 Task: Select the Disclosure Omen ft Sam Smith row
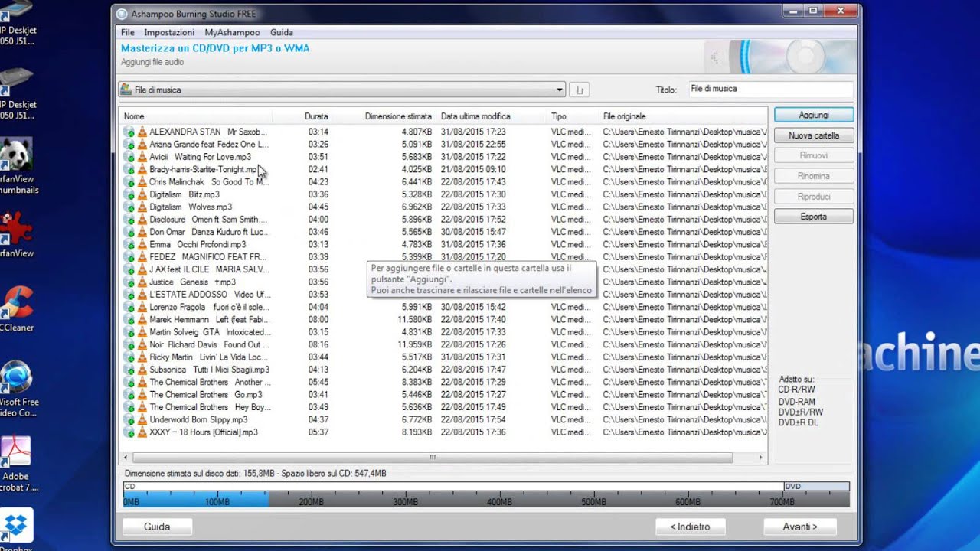(444, 220)
